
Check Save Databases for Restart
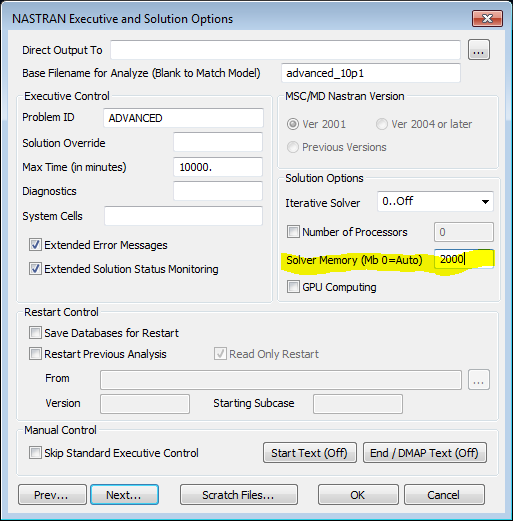(x=35, y=332)
